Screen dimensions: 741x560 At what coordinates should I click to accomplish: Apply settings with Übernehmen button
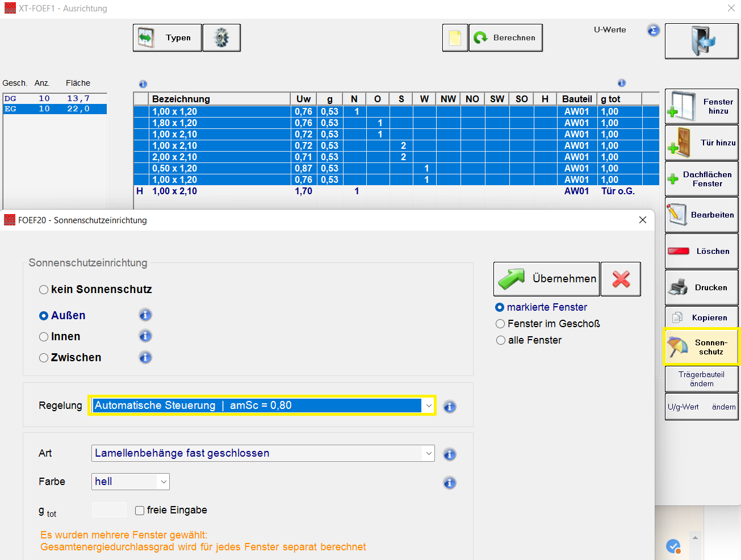click(x=547, y=279)
